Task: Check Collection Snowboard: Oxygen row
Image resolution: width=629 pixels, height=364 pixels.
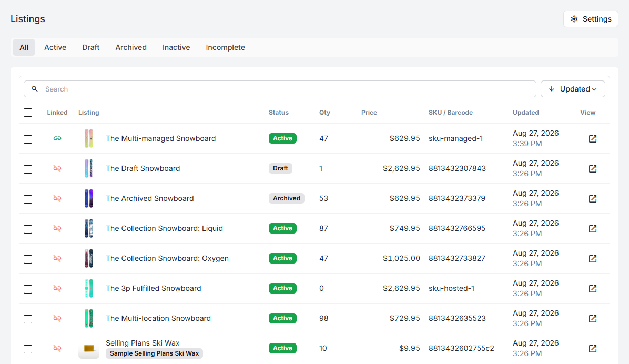Action: pos(28,259)
